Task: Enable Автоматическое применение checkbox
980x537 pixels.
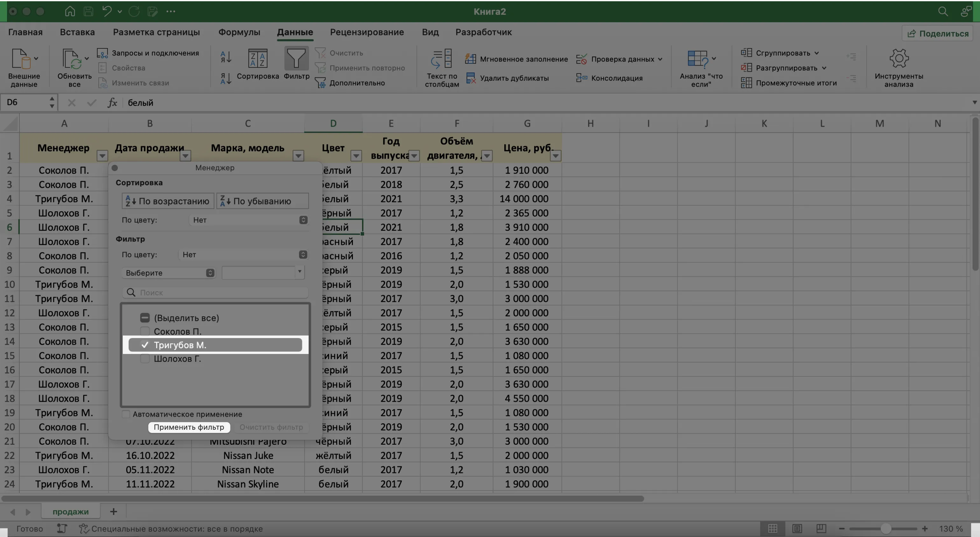Action: tap(126, 414)
